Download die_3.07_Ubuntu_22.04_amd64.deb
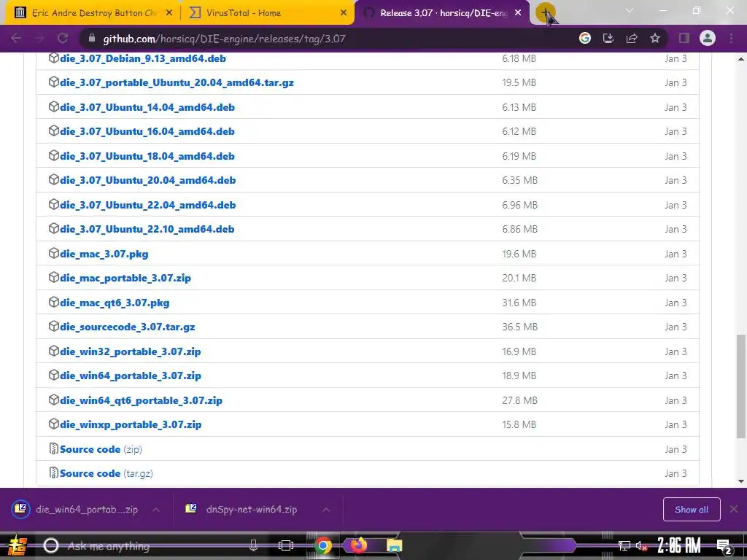 [x=147, y=205]
